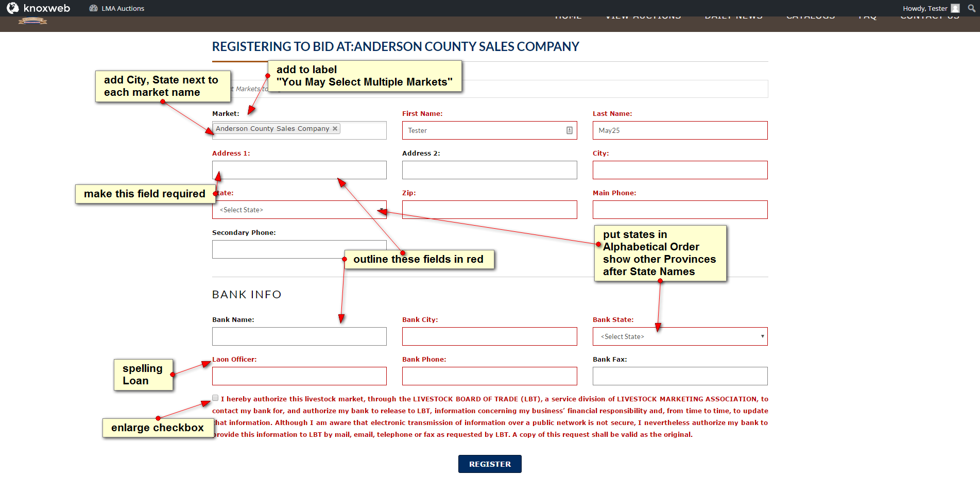The height and width of the screenshot is (492, 980).
Task: Click the "I hereby authorize" authorization text
Action: (x=490, y=417)
